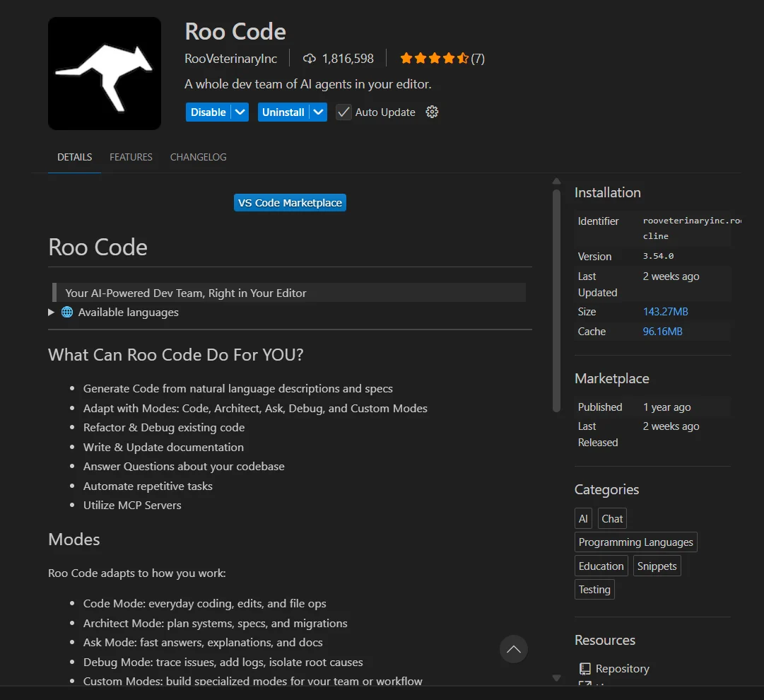Expand the Available languages disclosure triangle
The height and width of the screenshot is (700, 764).
tap(51, 312)
